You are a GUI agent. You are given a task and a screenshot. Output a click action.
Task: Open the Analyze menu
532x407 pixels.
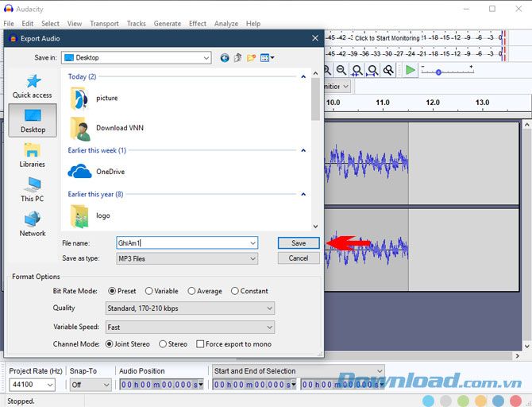226,24
